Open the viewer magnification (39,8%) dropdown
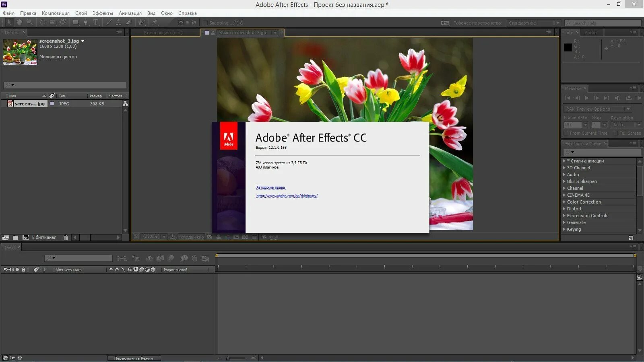 tap(155, 237)
